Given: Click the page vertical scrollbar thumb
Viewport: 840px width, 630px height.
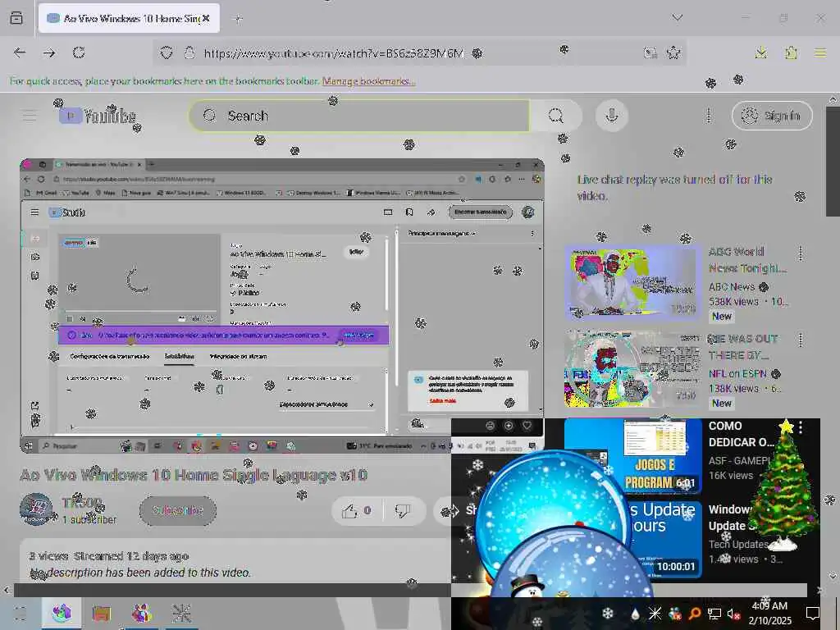Looking at the screenshot, I should point(833,161).
